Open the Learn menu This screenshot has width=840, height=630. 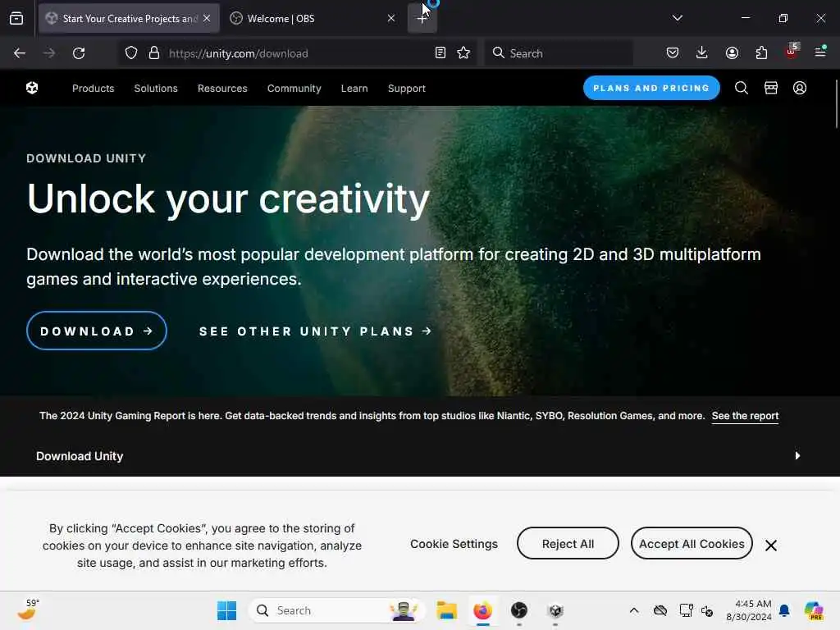pos(354,89)
